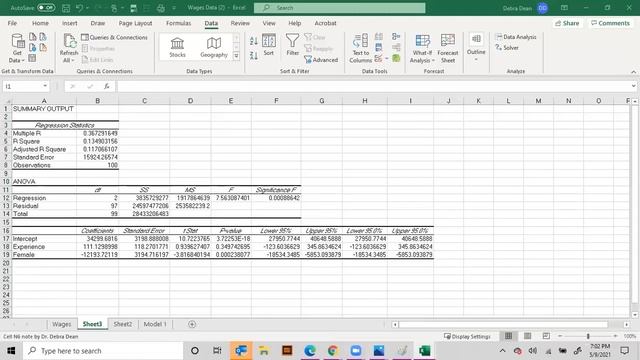640x360 pixels.
Task: Open the Get Data menu
Action: click(17, 48)
